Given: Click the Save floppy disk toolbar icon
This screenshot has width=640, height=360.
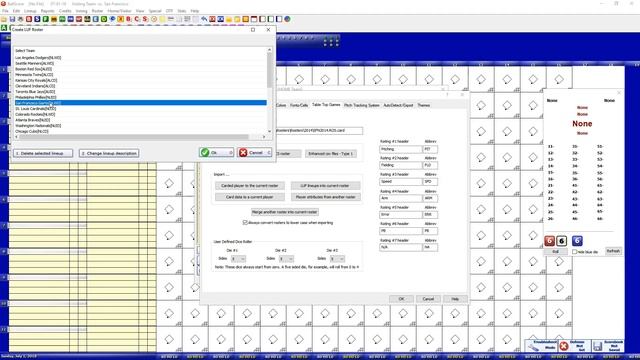Looking at the screenshot, I should [x=12, y=19].
